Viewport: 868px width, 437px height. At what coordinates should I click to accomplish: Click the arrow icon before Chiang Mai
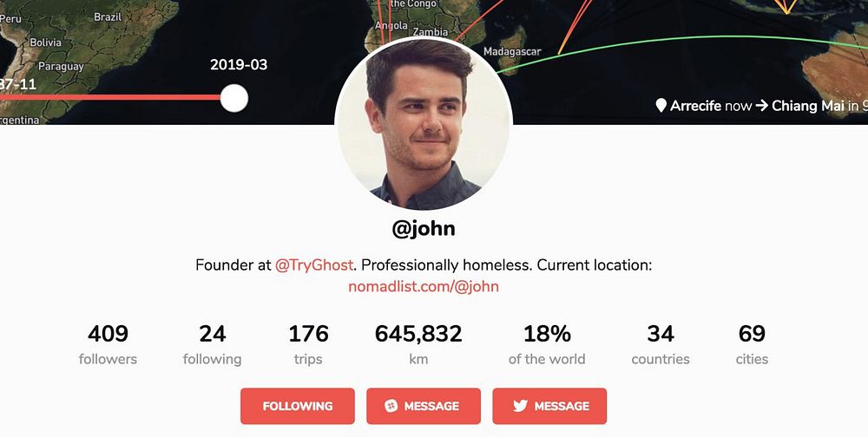click(762, 105)
